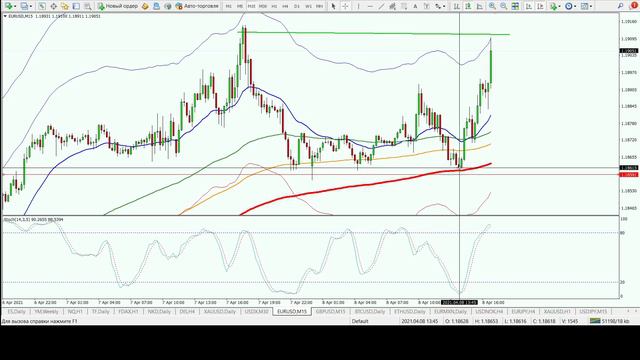Select the horizontal line tool

click(x=370, y=6)
